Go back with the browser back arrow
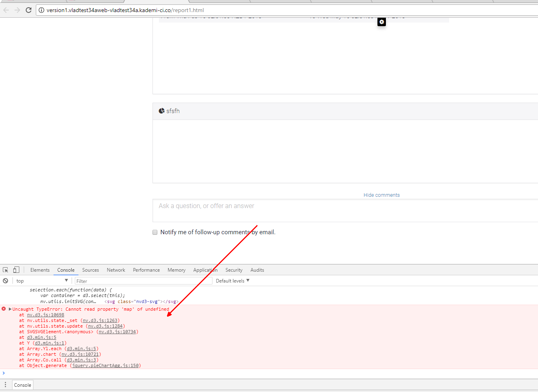This screenshot has height=392, width=538. (x=6, y=10)
